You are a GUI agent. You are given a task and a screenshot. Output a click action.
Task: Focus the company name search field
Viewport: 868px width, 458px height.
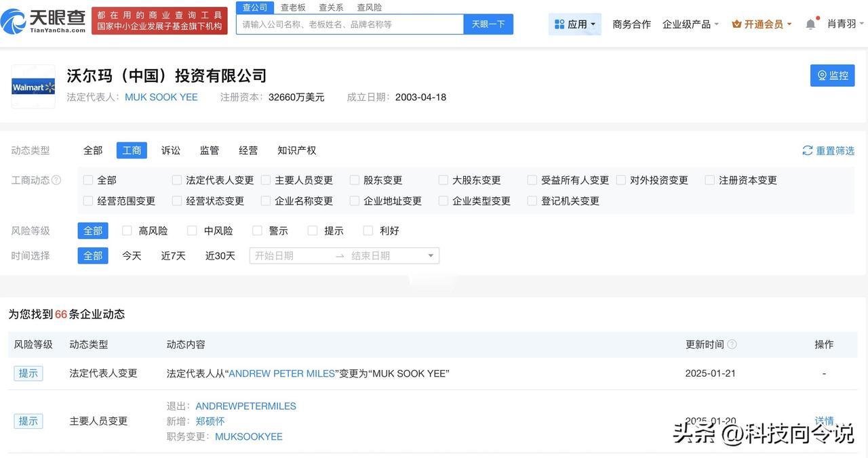coord(350,24)
